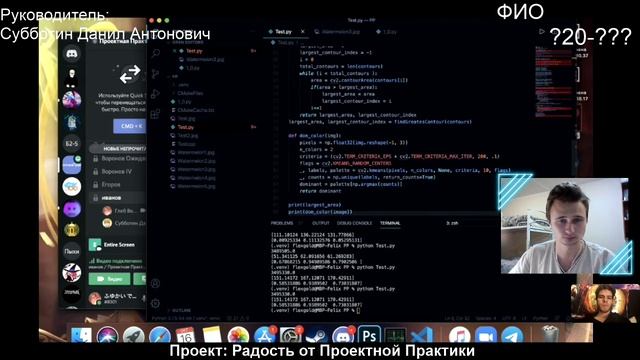Switch to the 1.0.py editor tab

tap(386, 31)
